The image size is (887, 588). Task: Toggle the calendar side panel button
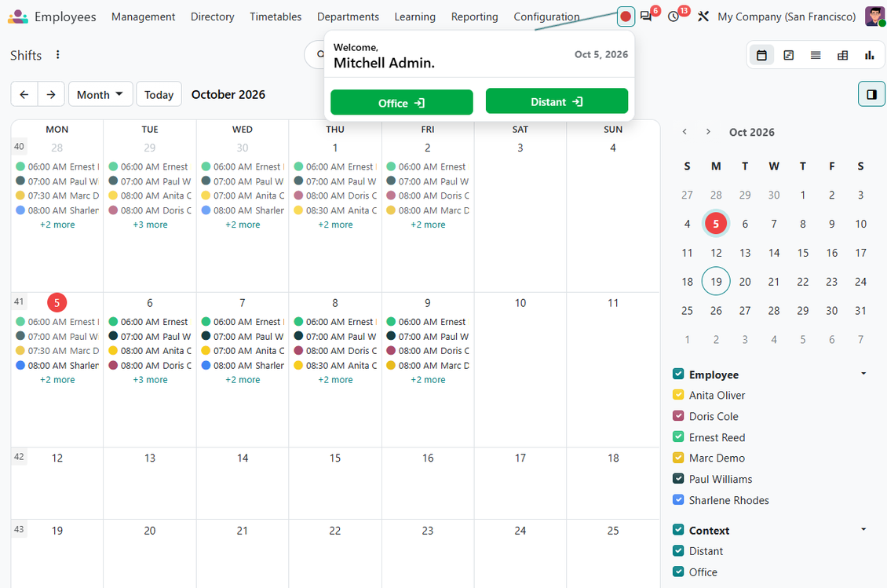[872, 94]
